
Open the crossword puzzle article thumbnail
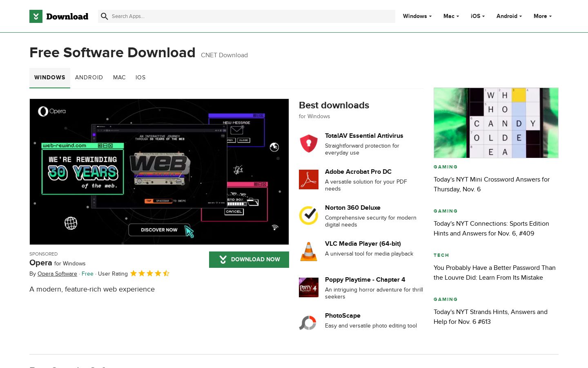click(496, 123)
